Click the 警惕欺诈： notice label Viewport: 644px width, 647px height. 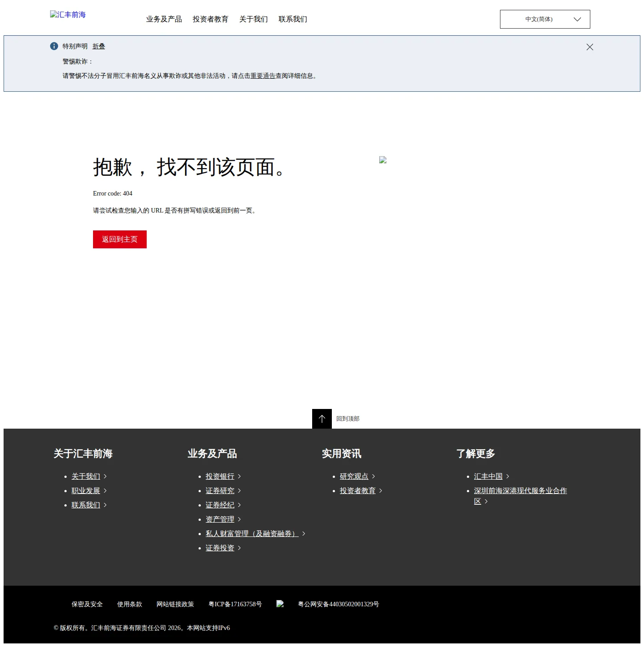pos(78,62)
